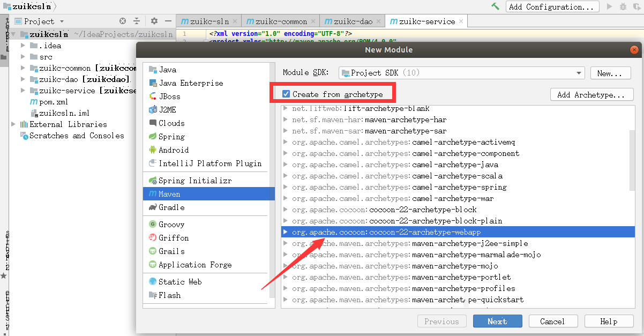Viewport: 644px width, 336px height.
Task: Select camel-archetype-war archetype
Action: pyautogui.click(x=458, y=199)
